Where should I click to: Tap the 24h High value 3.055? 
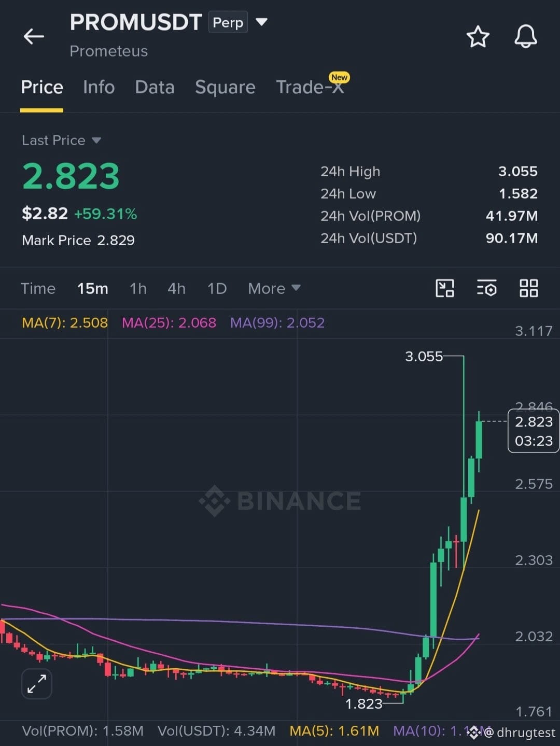[x=517, y=172]
